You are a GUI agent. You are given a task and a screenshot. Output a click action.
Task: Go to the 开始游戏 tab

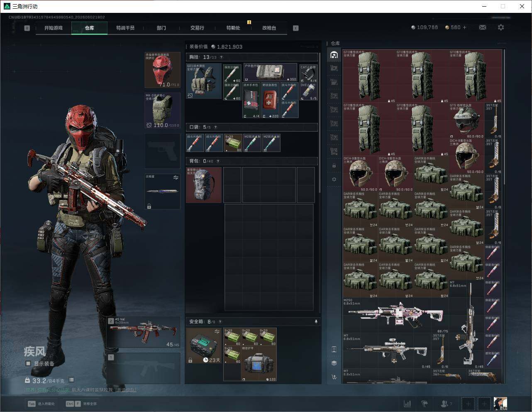pos(54,28)
